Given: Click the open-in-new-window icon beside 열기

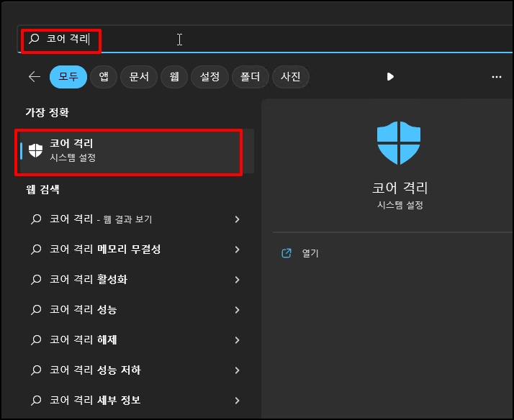Looking at the screenshot, I should click(287, 253).
